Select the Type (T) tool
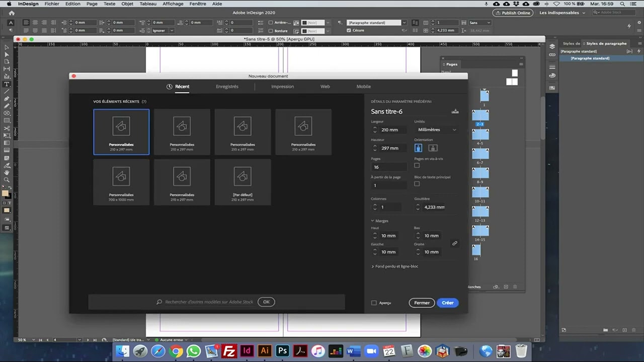Viewport: 644px width, 362px height. click(x=7, y=84)
